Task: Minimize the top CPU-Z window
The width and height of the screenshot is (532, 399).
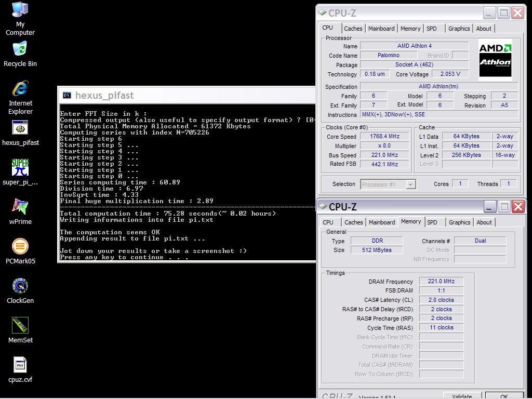Action: coord(489,13)
